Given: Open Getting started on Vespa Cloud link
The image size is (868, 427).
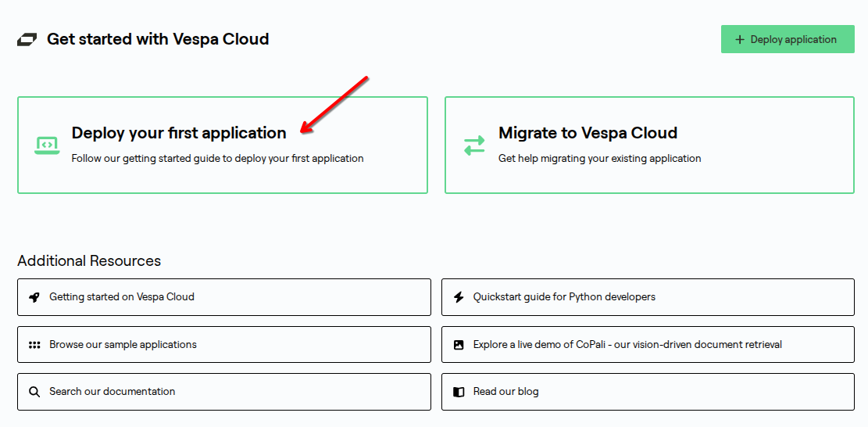Looking at the screenshot, I should coord(122,297).
